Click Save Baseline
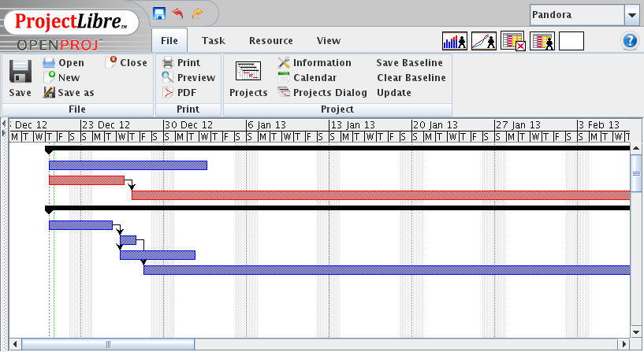644x352 pixels. (x=409, y=63)
